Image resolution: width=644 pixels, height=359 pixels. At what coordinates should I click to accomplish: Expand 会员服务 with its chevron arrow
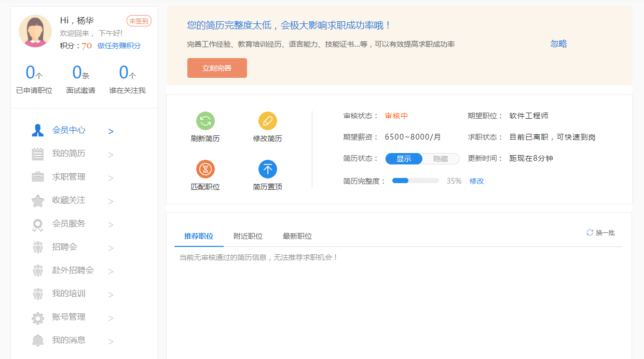[x=111, y=225]
